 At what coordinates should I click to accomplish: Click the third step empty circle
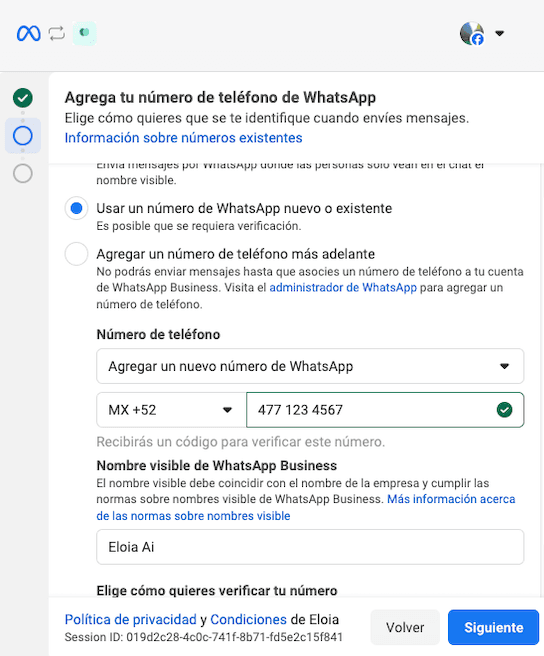pyautogui.click(x=23, y=173)
